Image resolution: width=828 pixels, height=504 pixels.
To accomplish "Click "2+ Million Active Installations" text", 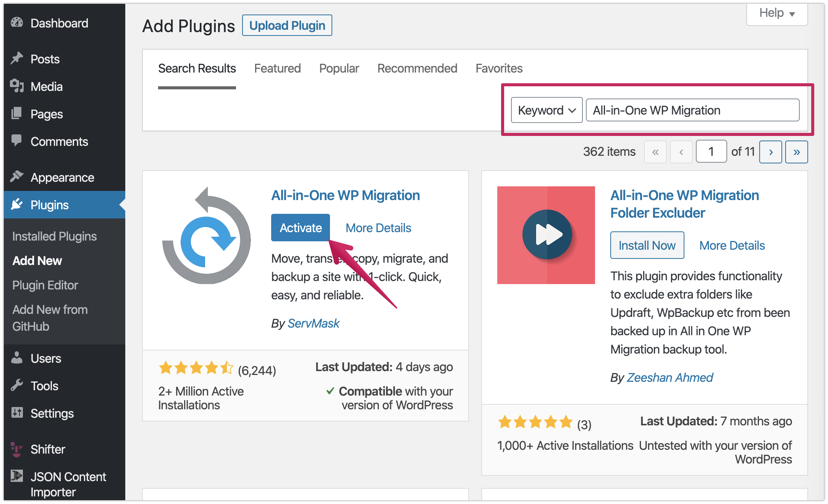I will (201, 398).
